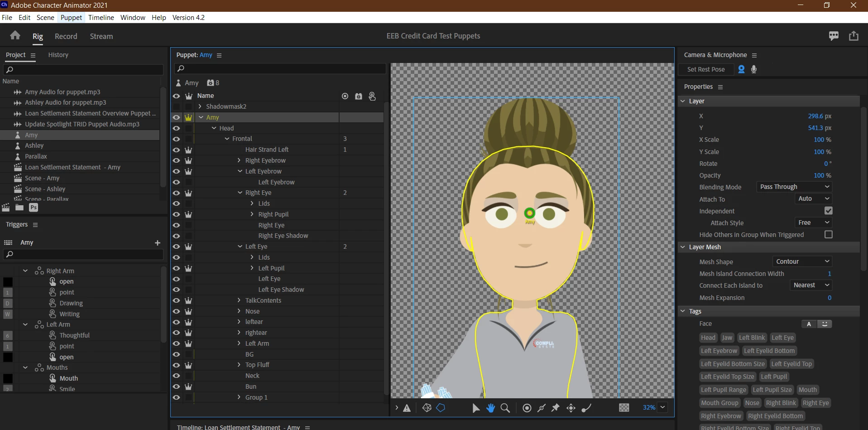
Task: Hide the Head layer
Action: [176, 128]
